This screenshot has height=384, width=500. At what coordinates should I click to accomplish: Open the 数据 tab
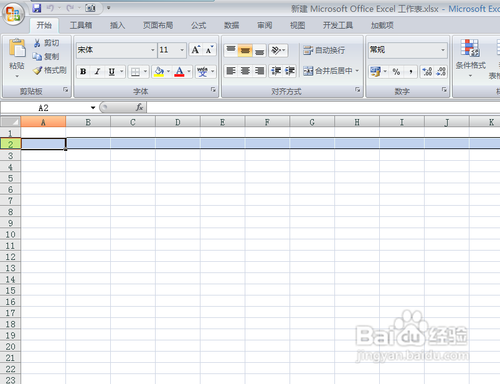[x=232, y=25]
